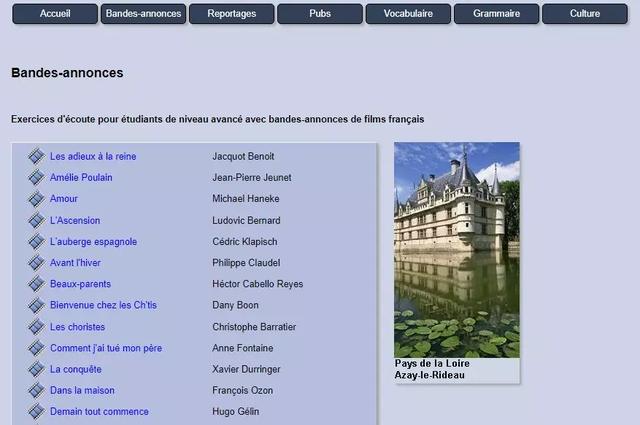640x425 pixels.
Task: Click director name Xavier Durringer
Action: (247, 369)
